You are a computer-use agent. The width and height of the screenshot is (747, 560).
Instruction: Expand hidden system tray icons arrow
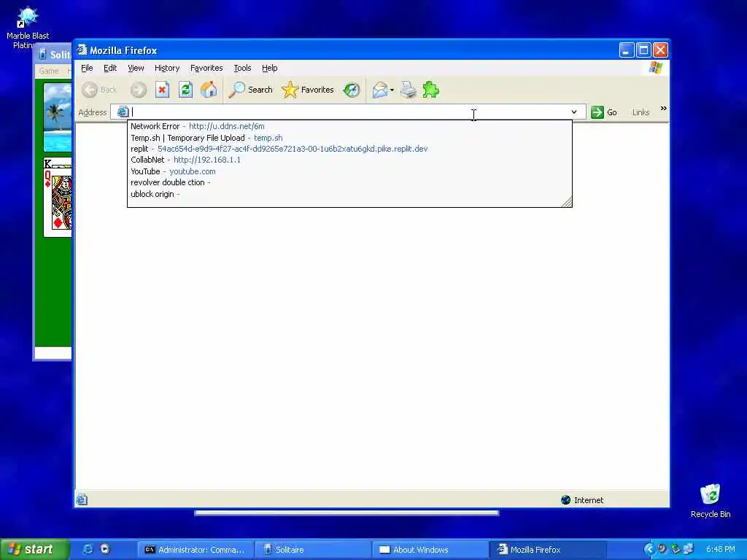(649, 549)
